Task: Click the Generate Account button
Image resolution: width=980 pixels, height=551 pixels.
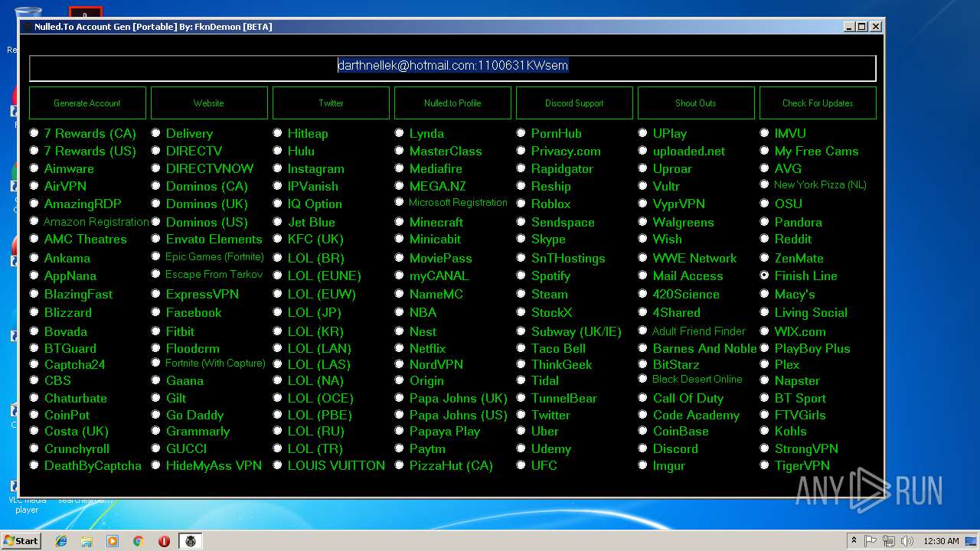Action: pos(87,103)
